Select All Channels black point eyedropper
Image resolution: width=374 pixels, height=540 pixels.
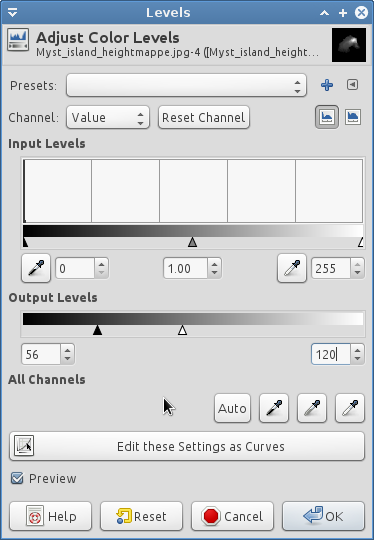(274, 408)
